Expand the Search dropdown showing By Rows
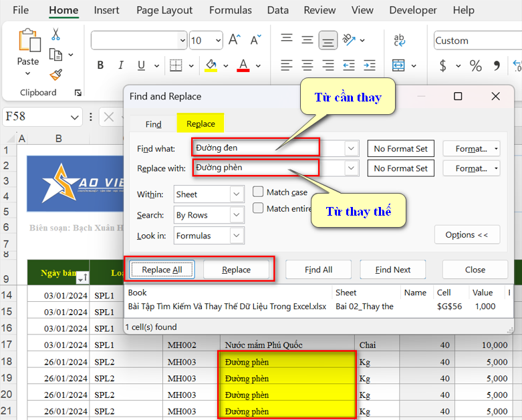Image resolution: width=522 pixels, height=420 pixels. (237, 215)
